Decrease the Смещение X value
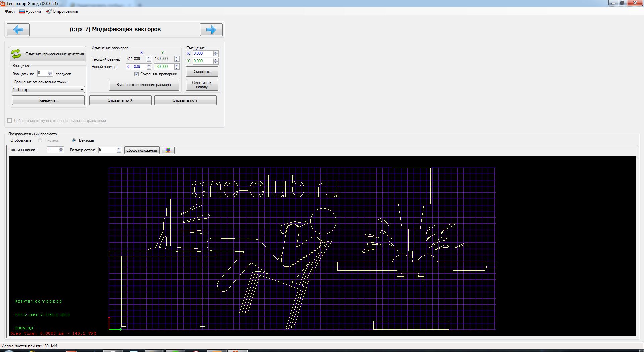Viewport: 644px width, 352px height. click(x=216, y=55)
